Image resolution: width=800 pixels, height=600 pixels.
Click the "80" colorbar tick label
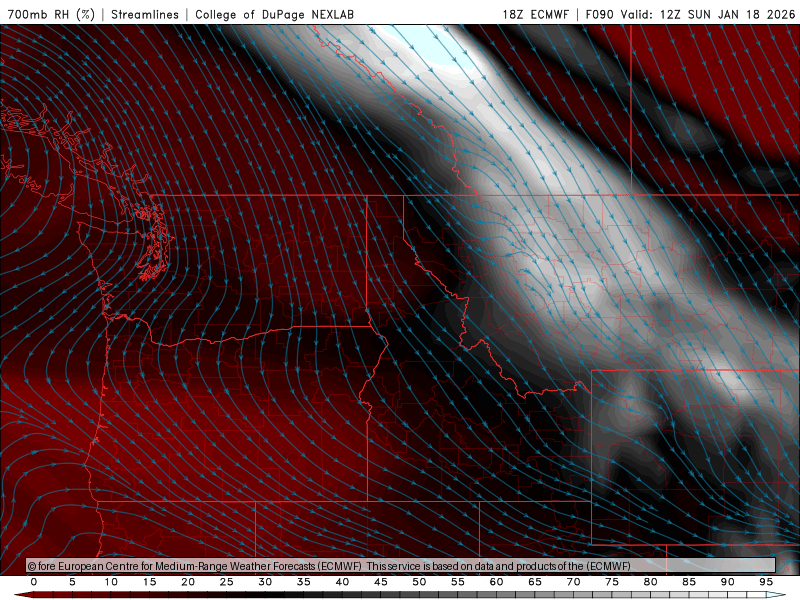click(x=651, y=582)
